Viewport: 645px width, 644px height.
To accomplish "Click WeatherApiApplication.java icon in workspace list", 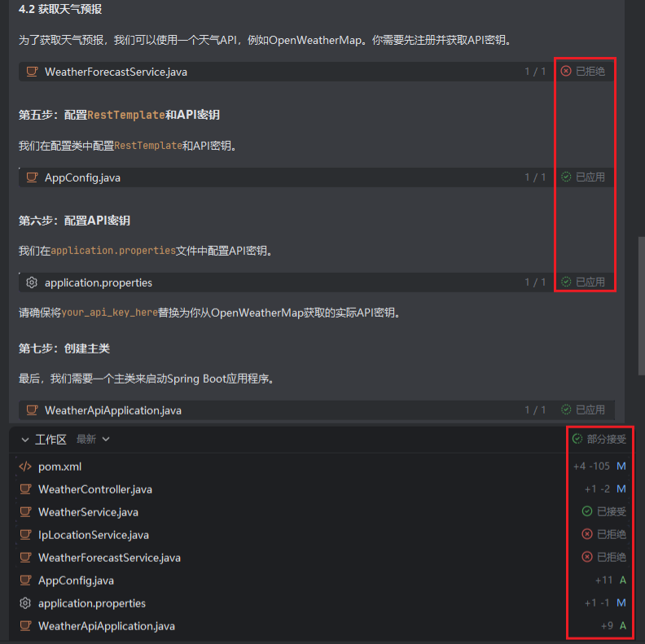I will click(x=25, y=626).
